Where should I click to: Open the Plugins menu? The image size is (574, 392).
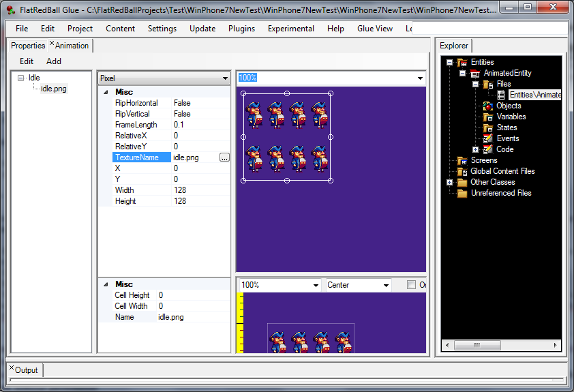242,29
